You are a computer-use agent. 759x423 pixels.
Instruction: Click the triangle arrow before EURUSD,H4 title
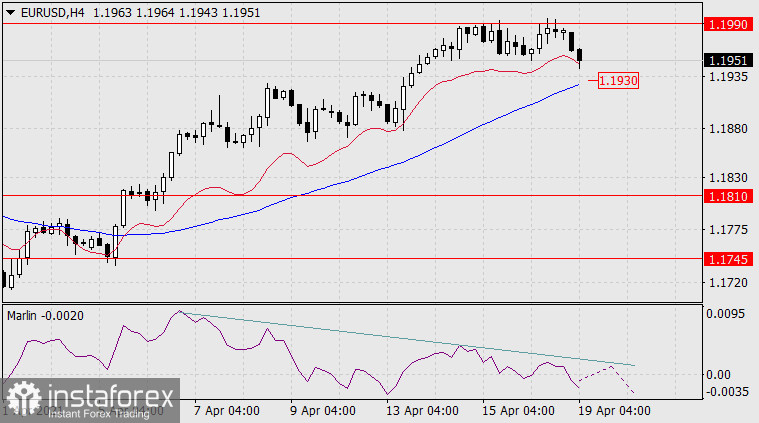point(10,10)
